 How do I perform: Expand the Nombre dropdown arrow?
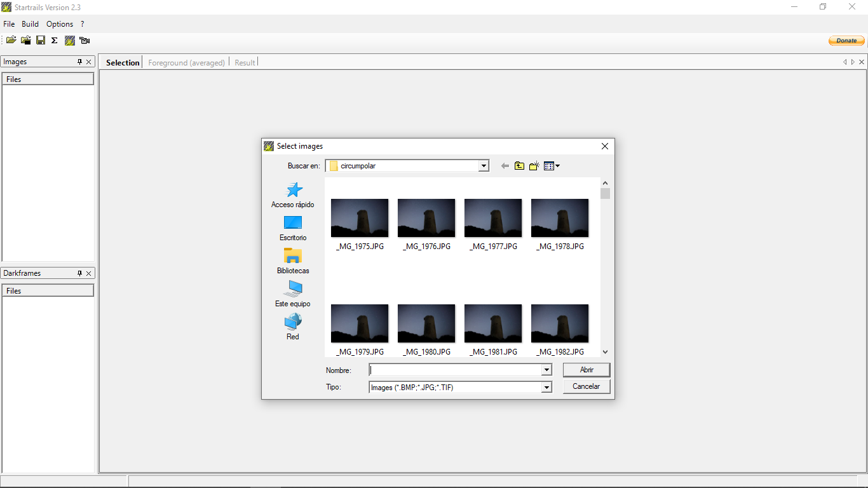click(x=546, y=370)
